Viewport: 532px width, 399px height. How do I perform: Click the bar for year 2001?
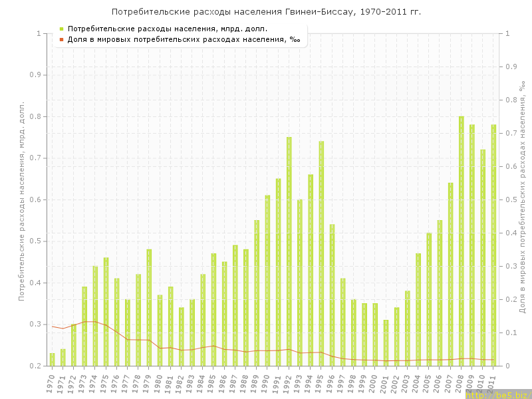pyautogui.click(x=386, y=342)
